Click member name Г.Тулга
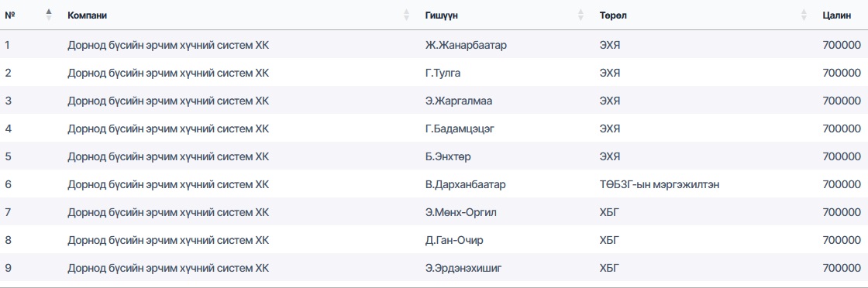The image size is (868, 288). (443, 73)
